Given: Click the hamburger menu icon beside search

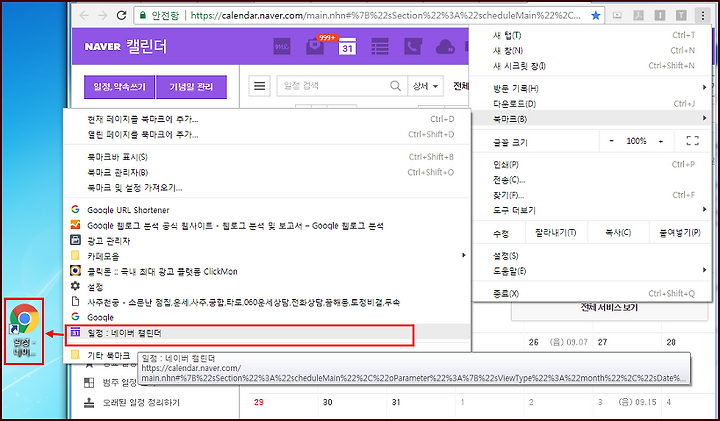Looking at the screenshot, I should click(x=259, y=86).
